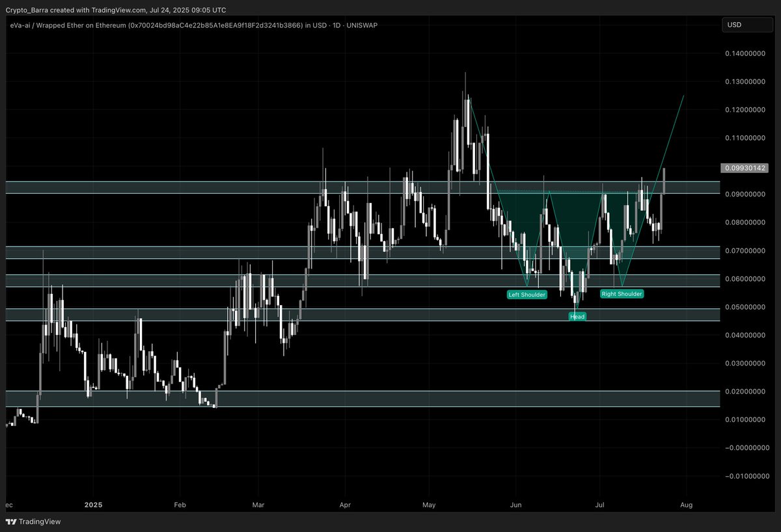Select the Left Shoulder pattern label
Screen dimensions: 781x532
point(527,295)
